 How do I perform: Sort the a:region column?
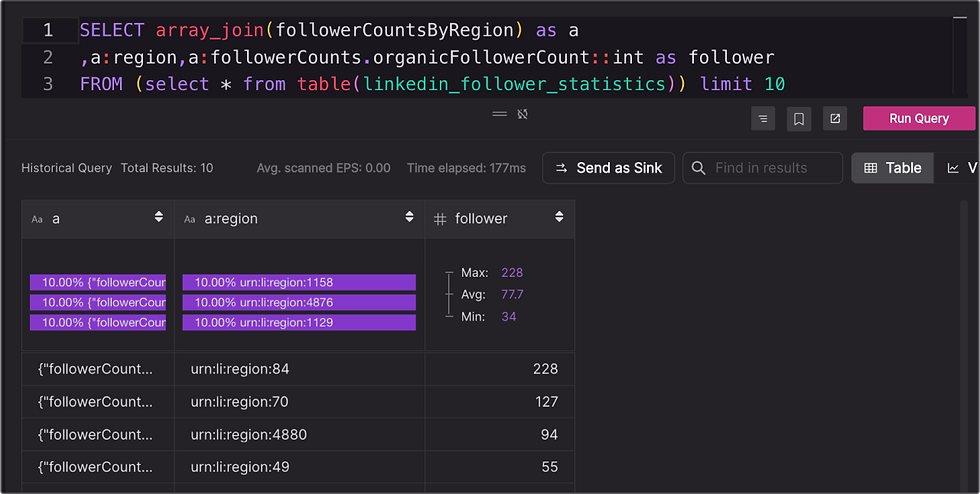click(x=409, y=216)
